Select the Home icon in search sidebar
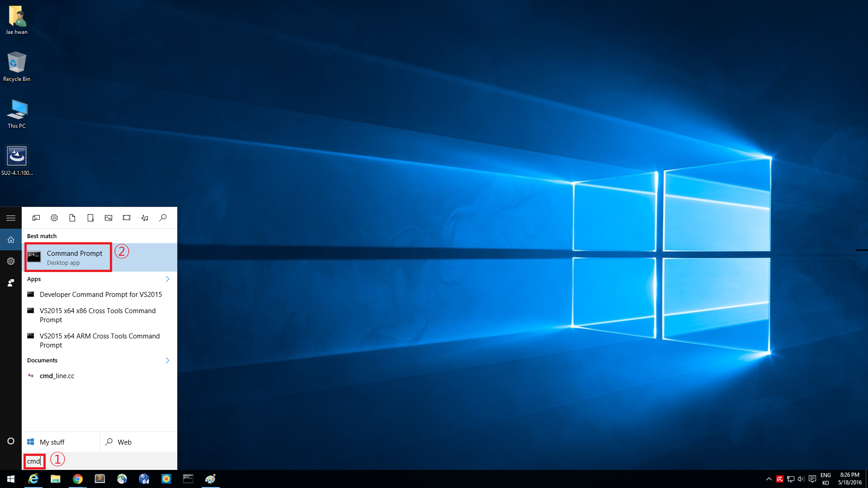 tap(11, 239)
